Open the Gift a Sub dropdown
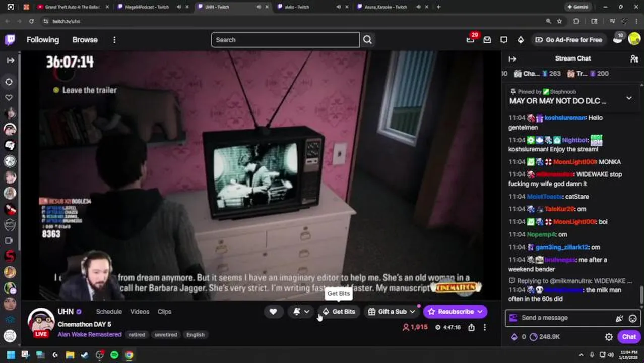The height and width of the screenshot is (363, 644). (x=392, y=312)
